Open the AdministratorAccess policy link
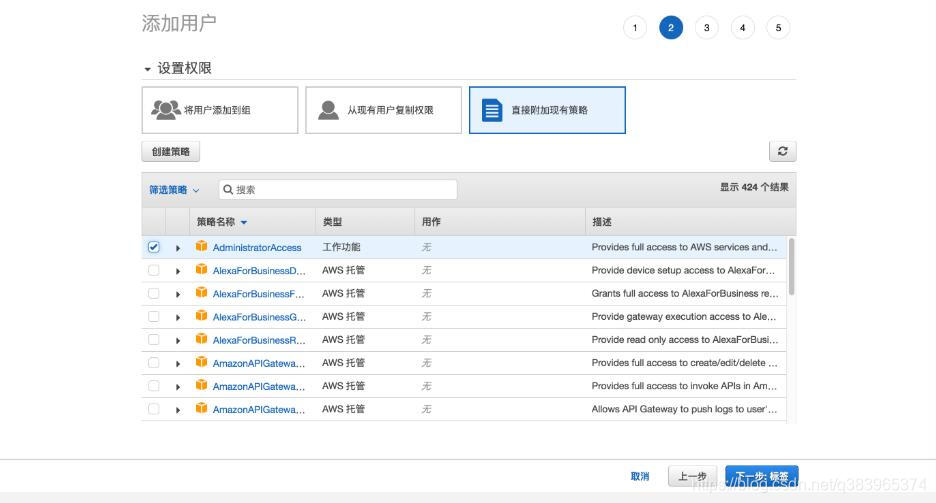This screenshot has width=936, height=503. tap(257, 247)
